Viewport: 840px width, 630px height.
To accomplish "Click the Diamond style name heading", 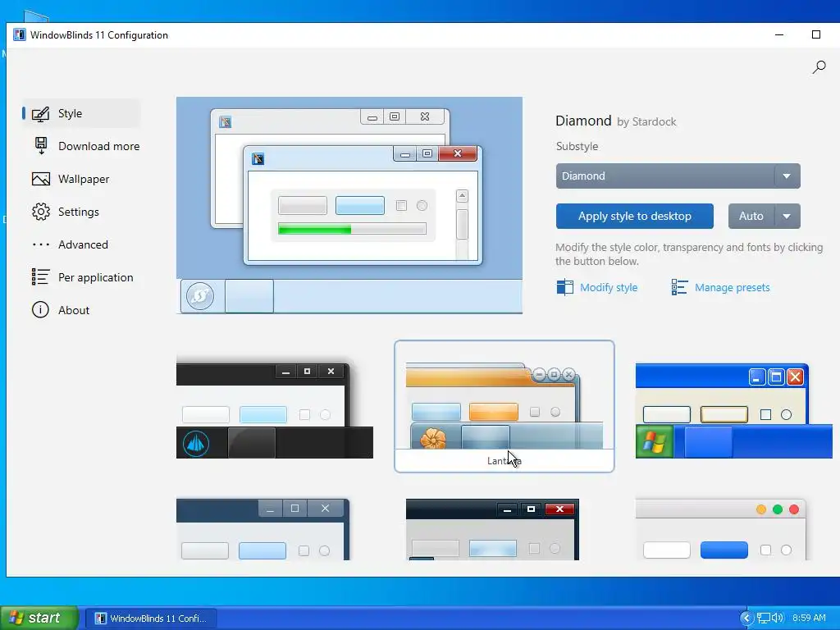I will pyautogui.click(x=583, y=121).
